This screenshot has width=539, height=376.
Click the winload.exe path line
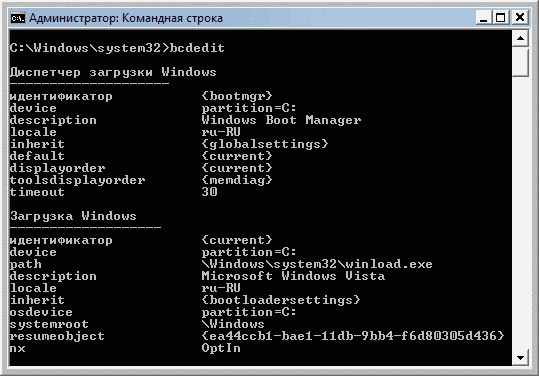tap(317, 264)
